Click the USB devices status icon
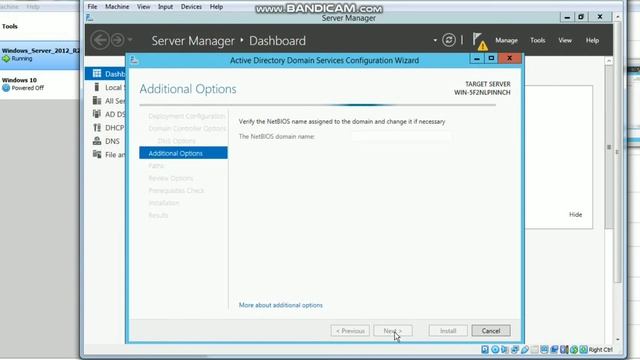This screenshot has width=640, height=360. (525, 349)
